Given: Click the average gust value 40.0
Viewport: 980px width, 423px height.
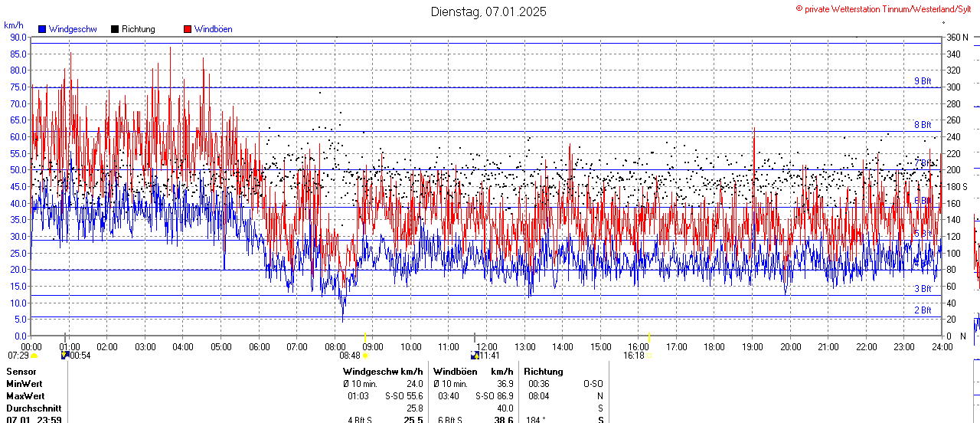Looking at the screenshot, I should coord(505,408).
